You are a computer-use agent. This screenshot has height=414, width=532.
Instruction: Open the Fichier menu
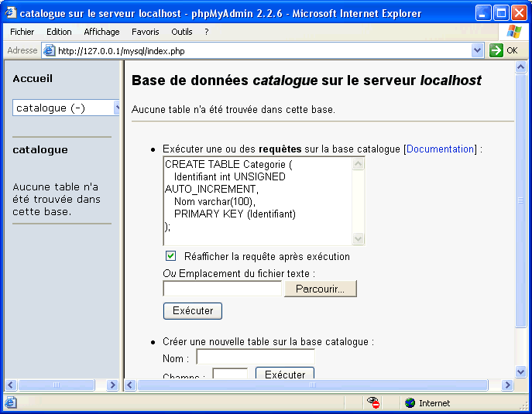click(22, 32)
